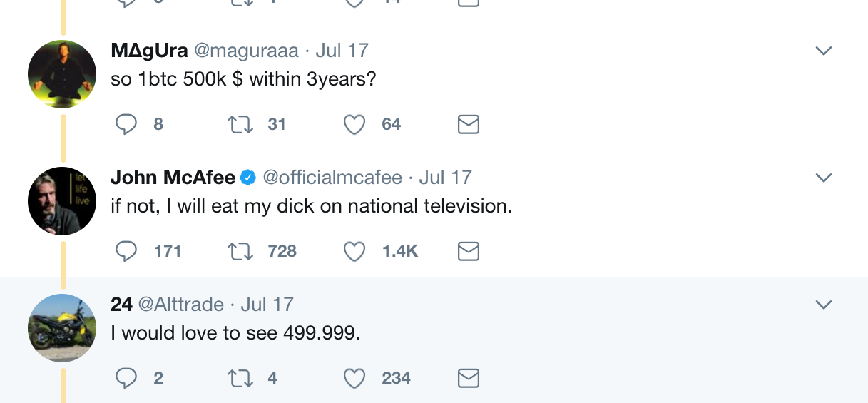Share John McAfee's tweet via message icon

(468, 251)
